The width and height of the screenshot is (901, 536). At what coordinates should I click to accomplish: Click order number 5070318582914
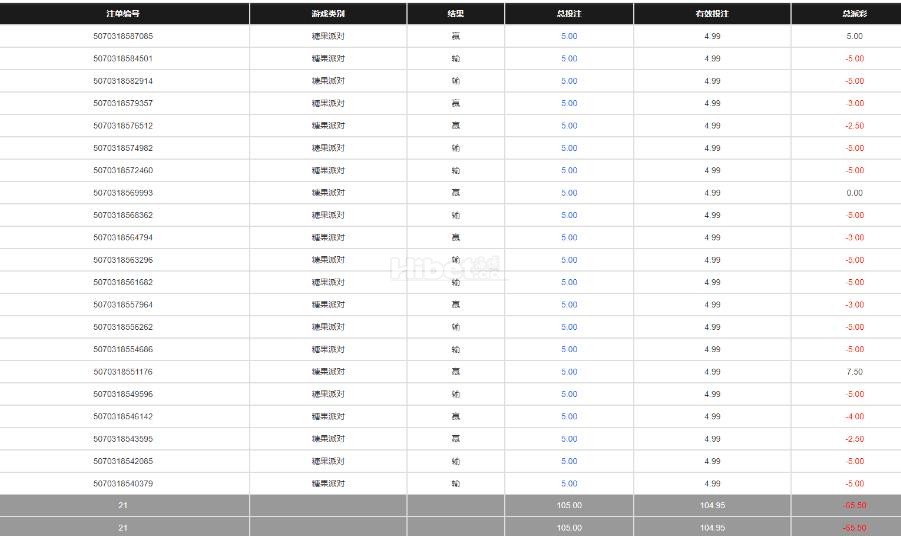tap(123, 81)
